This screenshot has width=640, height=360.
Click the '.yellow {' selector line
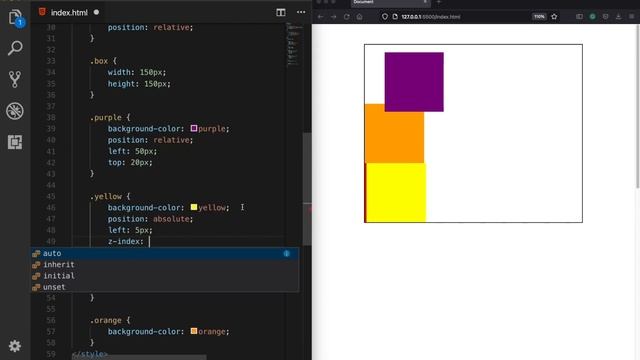pyautogui.click(x=110, y=196)
